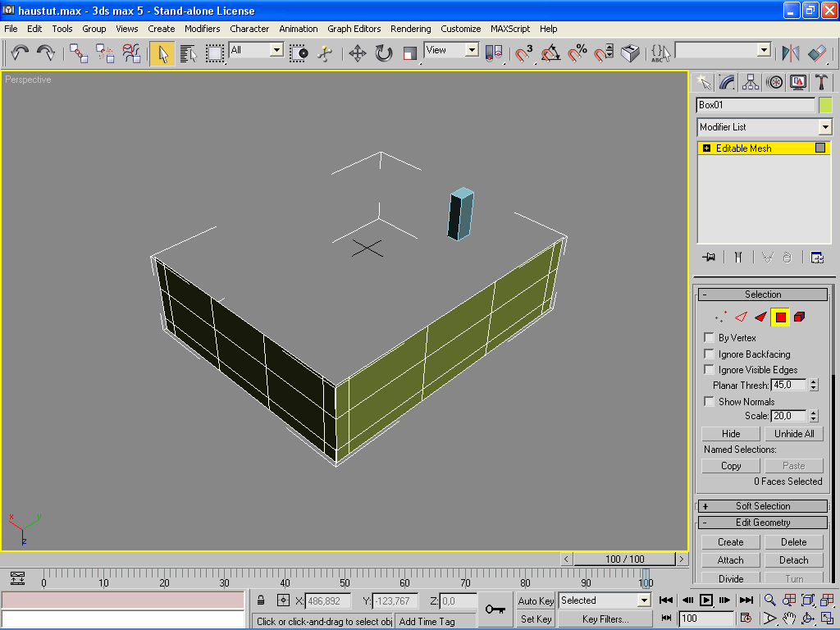Open the Graph Editors menu

coord(354,29)
